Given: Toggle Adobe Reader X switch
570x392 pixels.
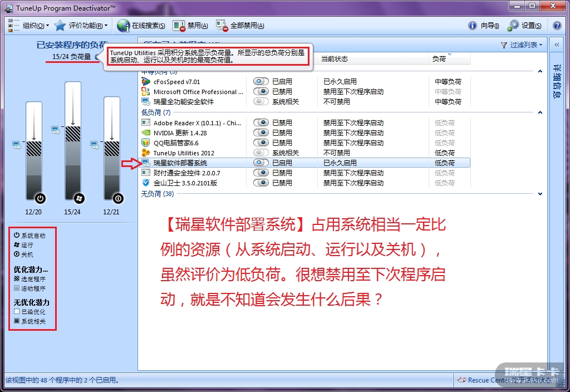Looking at the screenshot, I should (261, 122).
